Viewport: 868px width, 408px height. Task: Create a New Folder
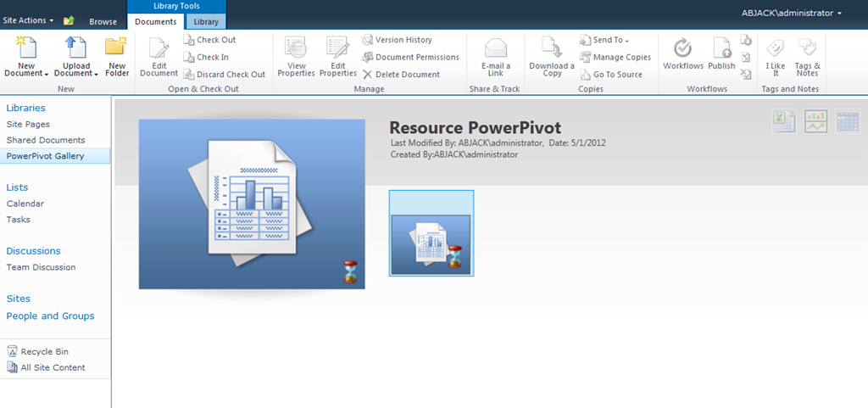click(x=117, y=57)
